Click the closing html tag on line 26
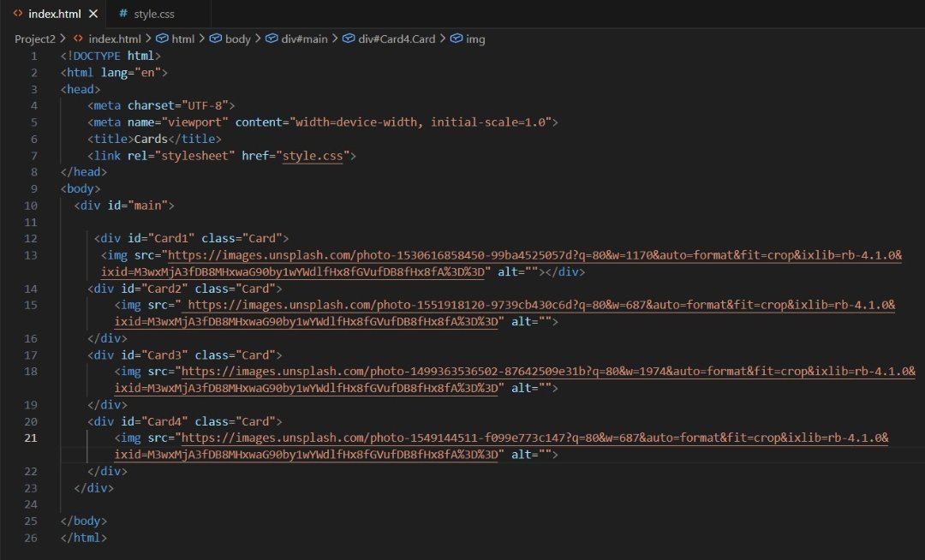The image size is (925, 560). (83, 538)
